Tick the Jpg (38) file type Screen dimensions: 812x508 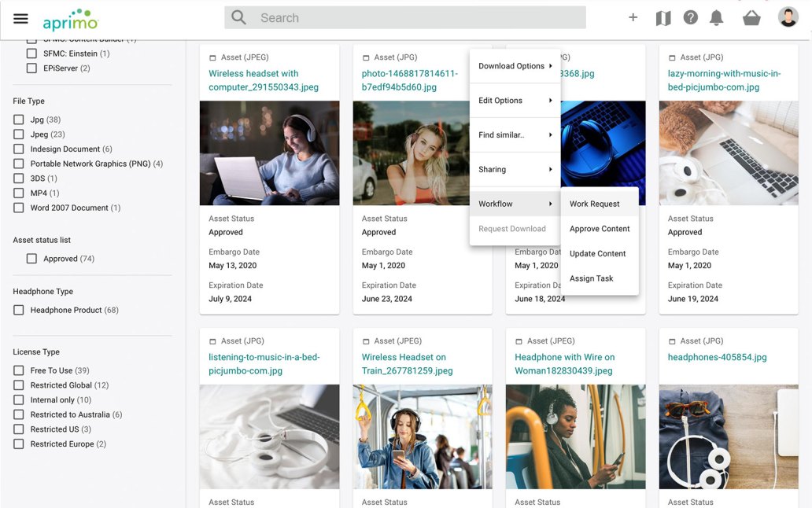[x=19, y=120]
